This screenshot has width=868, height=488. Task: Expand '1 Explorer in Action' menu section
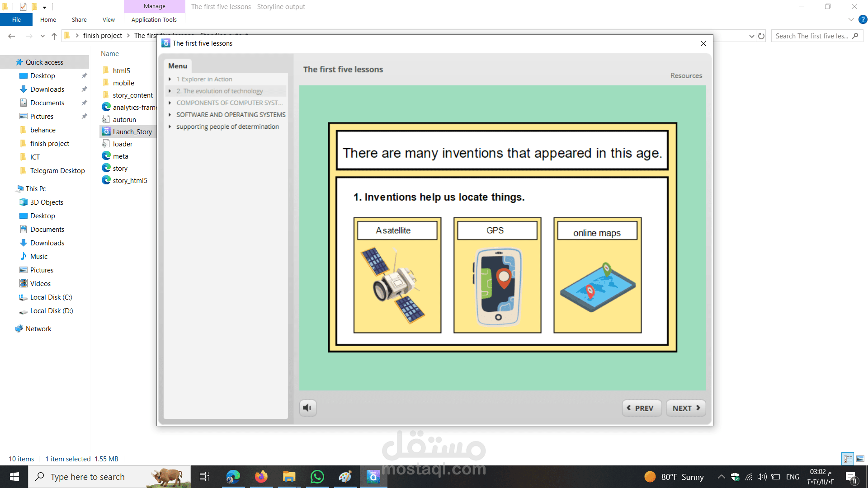(x=170, y=79)
